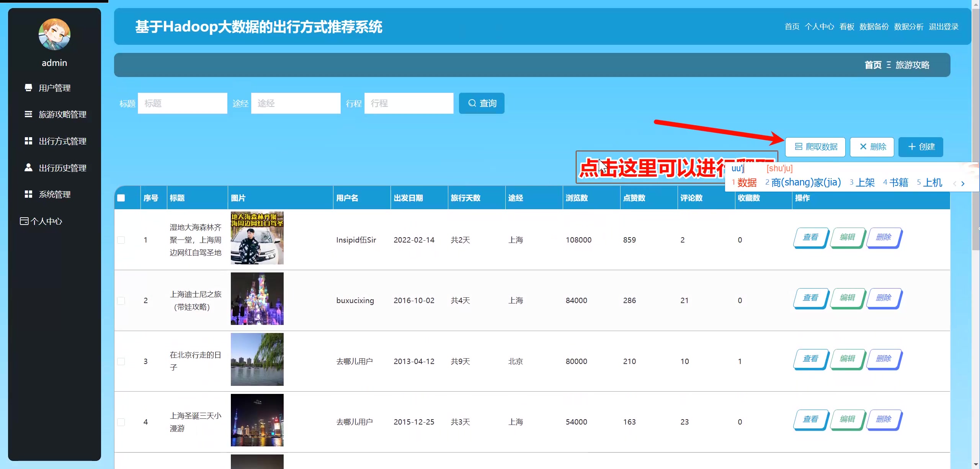980x469 pixels.
Task: Click 删除 for row 2 buxucixing
Action: coord(884,298)
